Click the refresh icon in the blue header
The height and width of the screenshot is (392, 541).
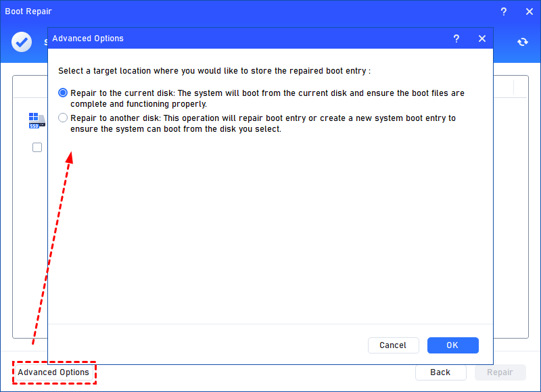522,42
